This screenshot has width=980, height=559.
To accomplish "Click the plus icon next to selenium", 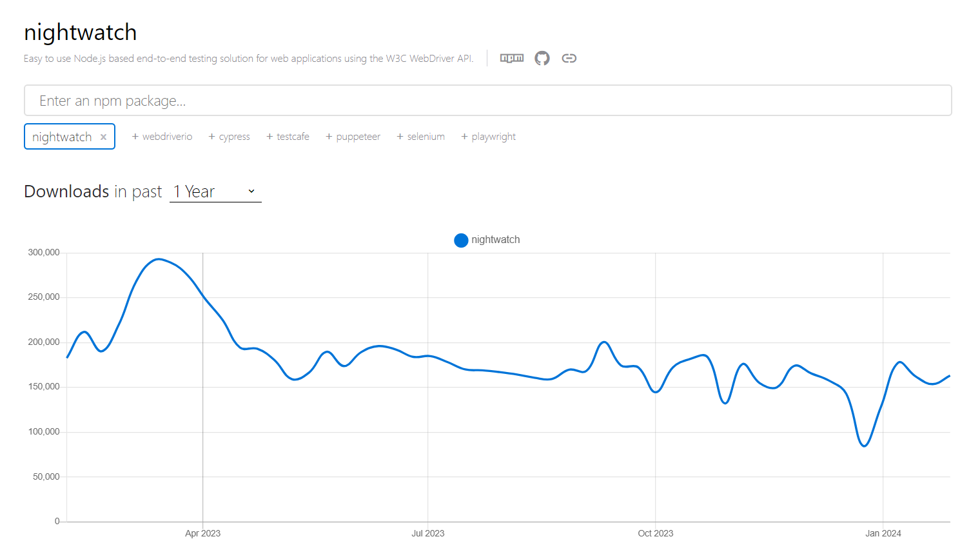I will (x=399, y=136).
